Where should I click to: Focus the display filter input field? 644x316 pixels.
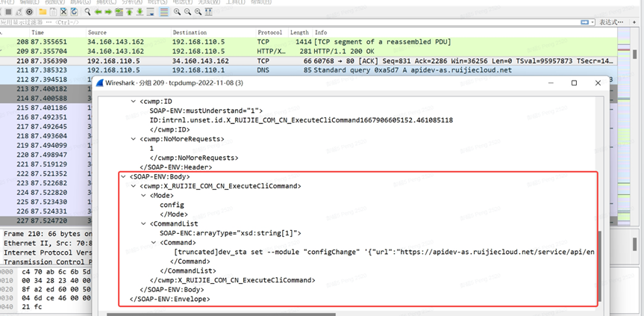(x=290, y=22)
